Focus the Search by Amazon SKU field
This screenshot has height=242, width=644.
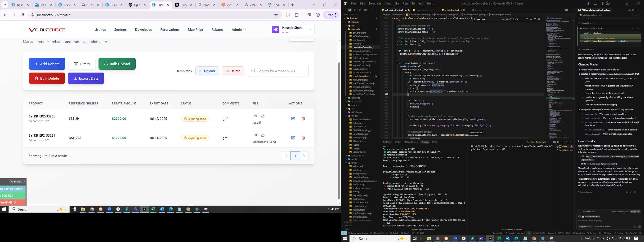click(278, 71)
